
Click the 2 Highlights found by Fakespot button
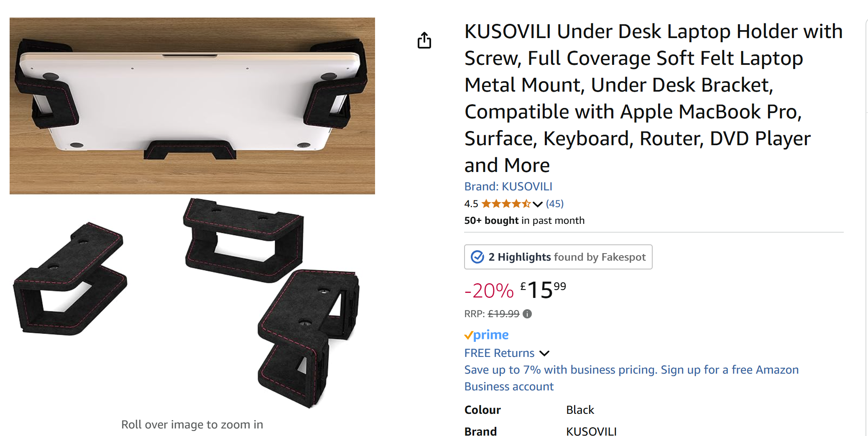tap(558, 257)
